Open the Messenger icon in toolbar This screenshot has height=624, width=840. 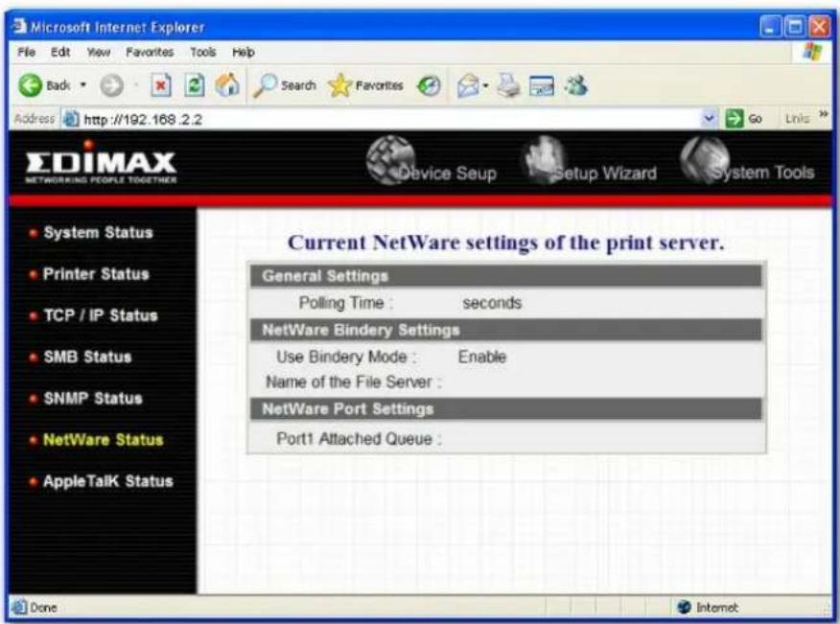[x=576, y=85]
